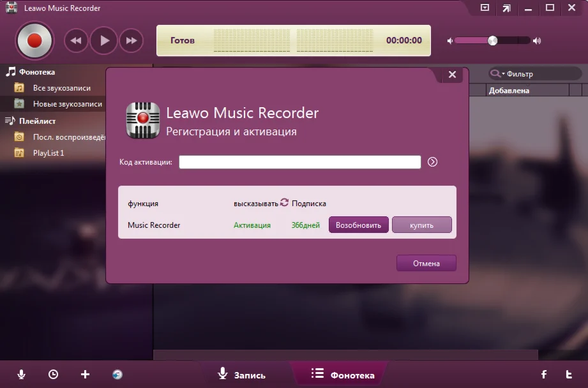Open the Facebook share icon

click(544, 374)
